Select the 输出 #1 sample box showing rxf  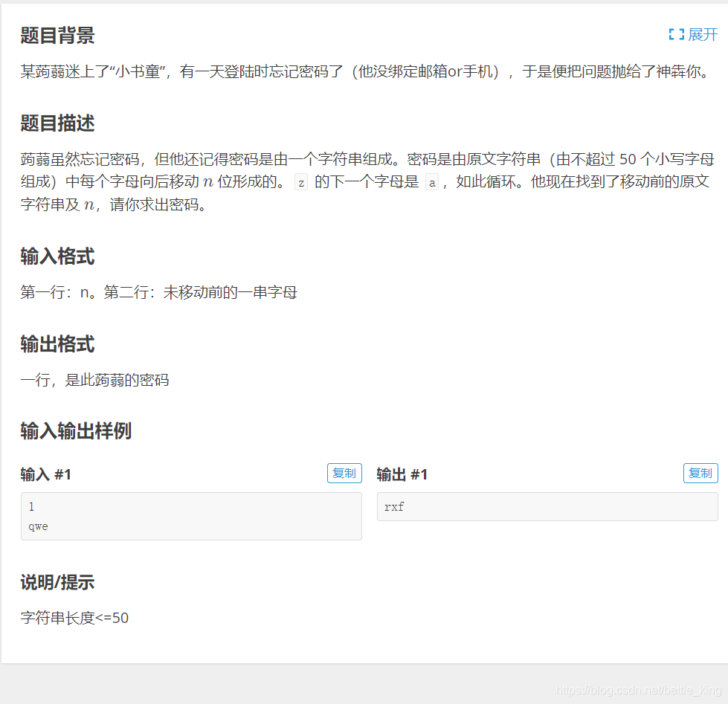[x=547, y=507]
